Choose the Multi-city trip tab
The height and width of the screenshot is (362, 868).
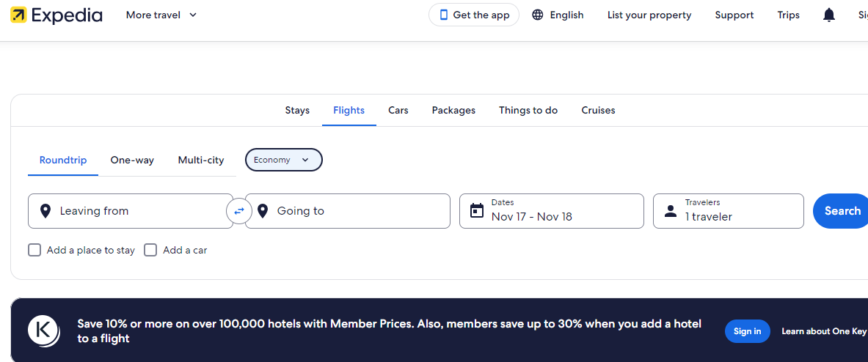[x=201, y=160]
